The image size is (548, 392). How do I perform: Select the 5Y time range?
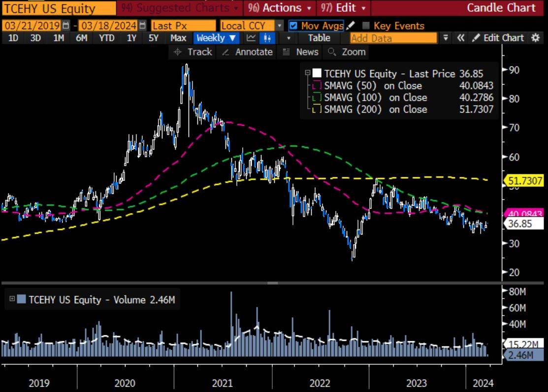coord(154,38)
